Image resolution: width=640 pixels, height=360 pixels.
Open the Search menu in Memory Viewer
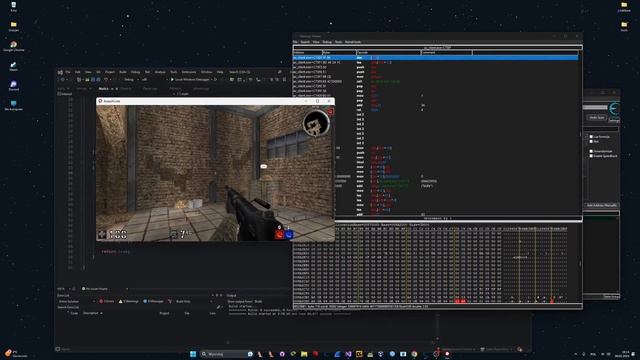click(x=305, y=42)
